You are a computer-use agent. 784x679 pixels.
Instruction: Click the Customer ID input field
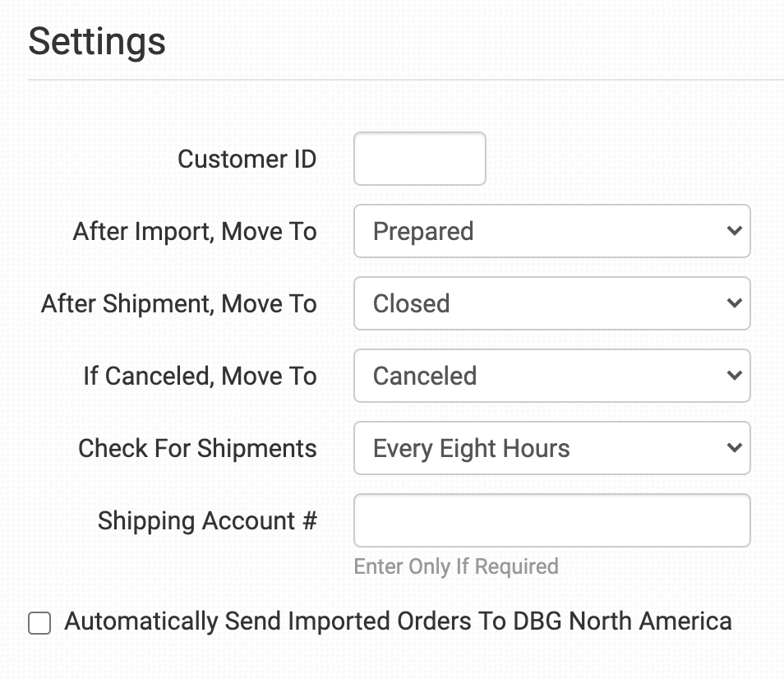pos(419,159)
